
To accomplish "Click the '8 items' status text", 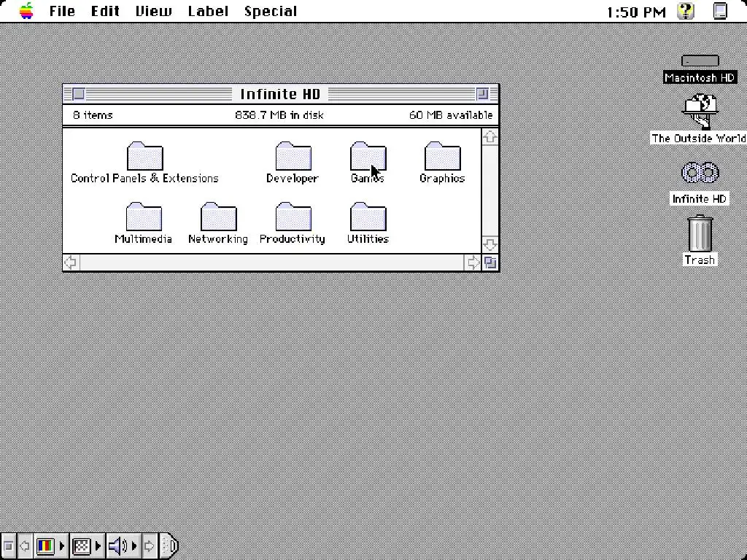I will 93,114.
